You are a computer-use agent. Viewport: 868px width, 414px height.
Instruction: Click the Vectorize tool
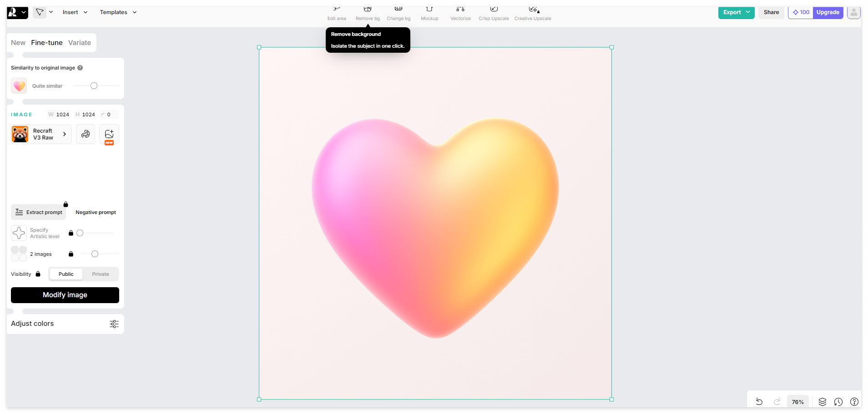460,14
